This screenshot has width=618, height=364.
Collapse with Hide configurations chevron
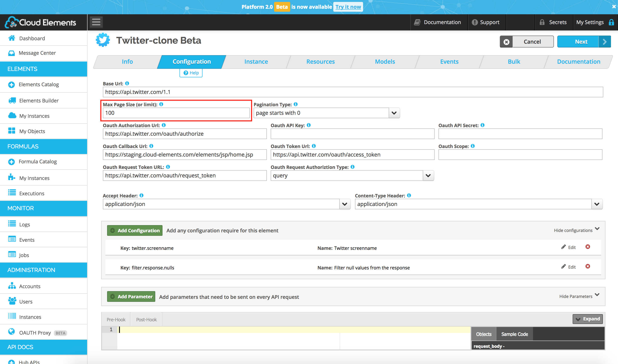click(597, 229)
